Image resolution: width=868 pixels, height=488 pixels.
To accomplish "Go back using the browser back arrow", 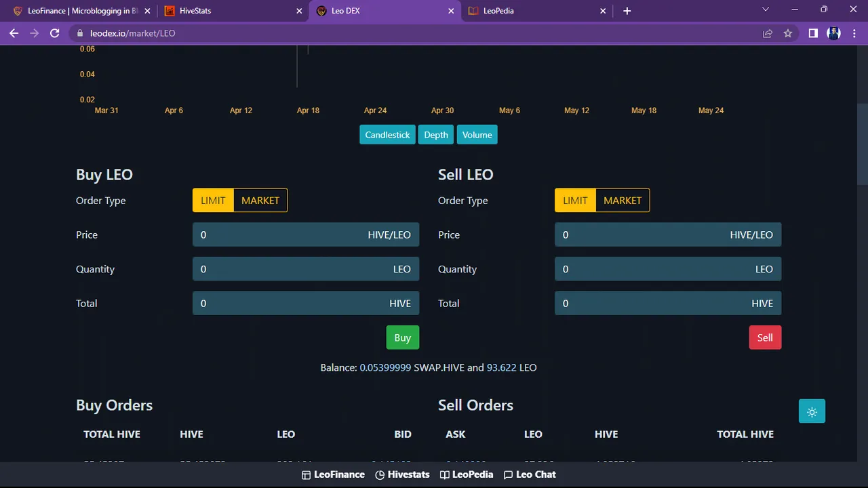I will coord(14,33).
